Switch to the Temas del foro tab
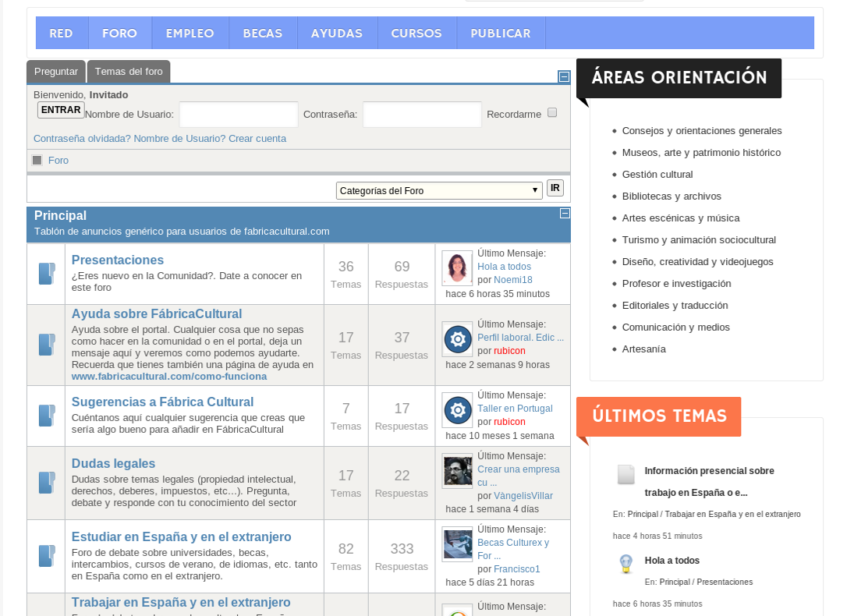Screen dimensions: 847x616 point(129,72)
